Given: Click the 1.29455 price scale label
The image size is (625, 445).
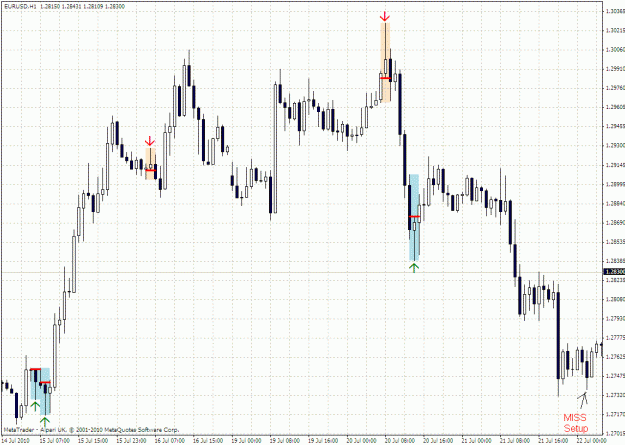Looking at the screenshot, I should [x=615, y=126].
